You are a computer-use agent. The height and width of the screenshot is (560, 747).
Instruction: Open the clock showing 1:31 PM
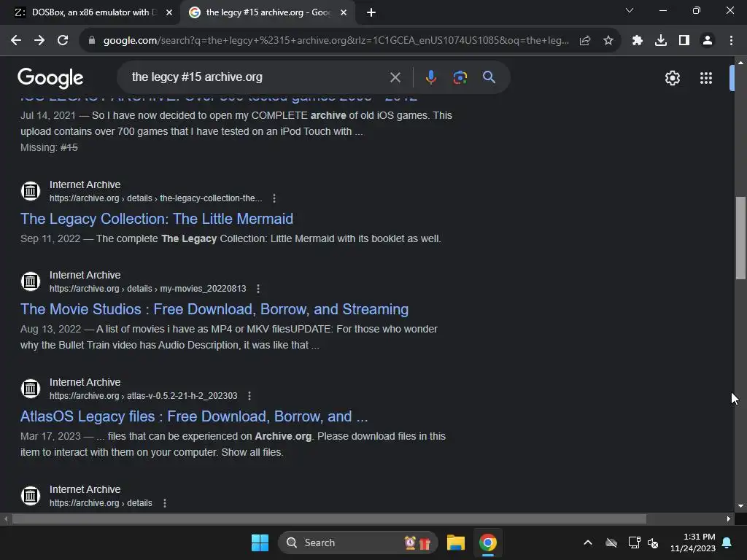[693, 542]
